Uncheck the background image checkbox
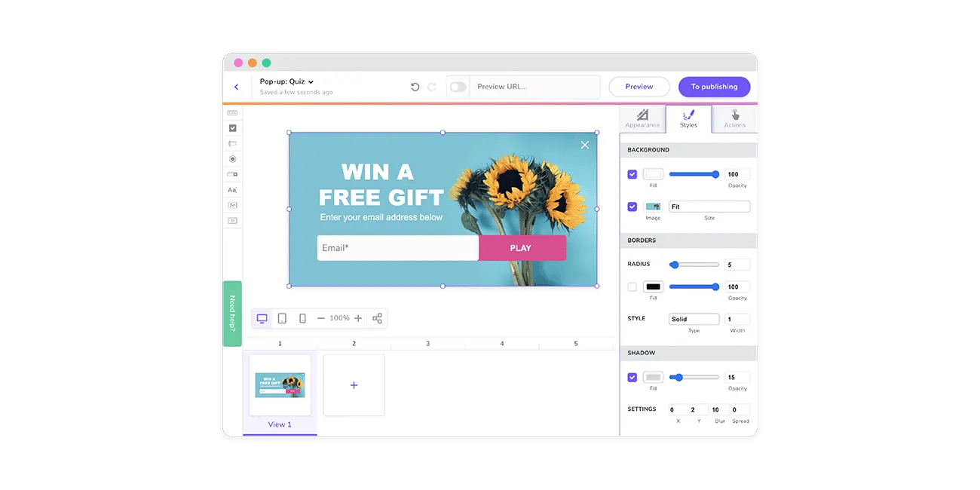The image size is (980, 490). pos(632,206)
